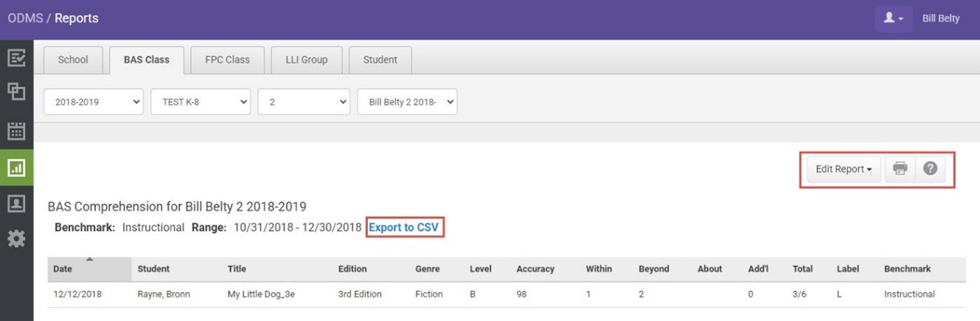The image size is (980, 321).
Task: Select the Reports bar chart sidebar icon
Action: click(x=16, y=168)
